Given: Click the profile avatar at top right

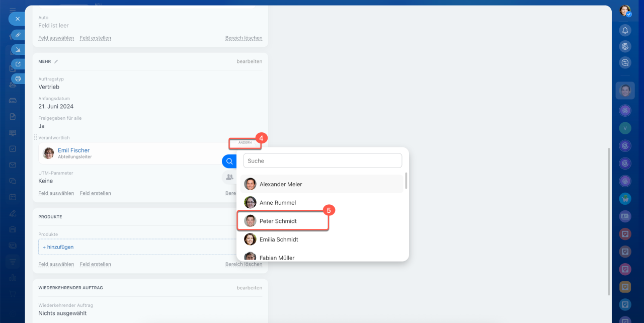Looking at the screenshot, I should (x=625, y=11).
